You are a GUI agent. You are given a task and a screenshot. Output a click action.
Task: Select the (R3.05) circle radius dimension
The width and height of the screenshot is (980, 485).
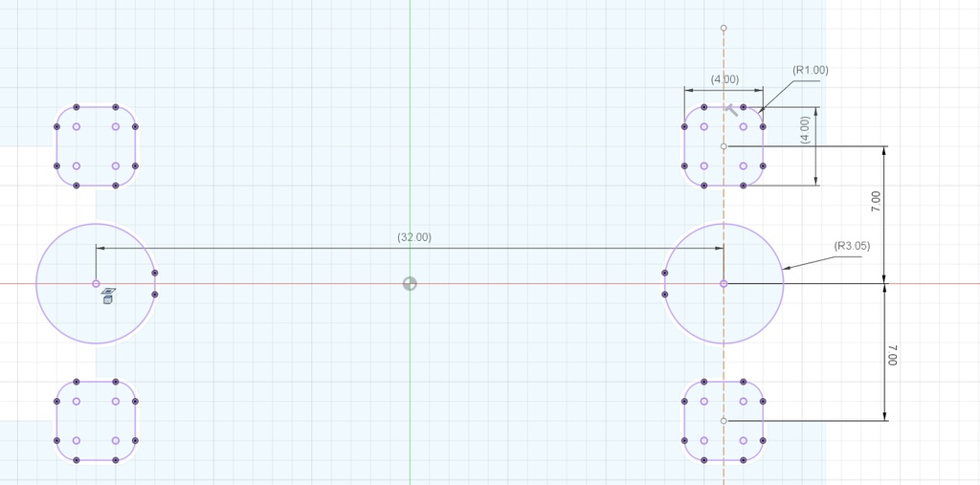pos(853,246)
